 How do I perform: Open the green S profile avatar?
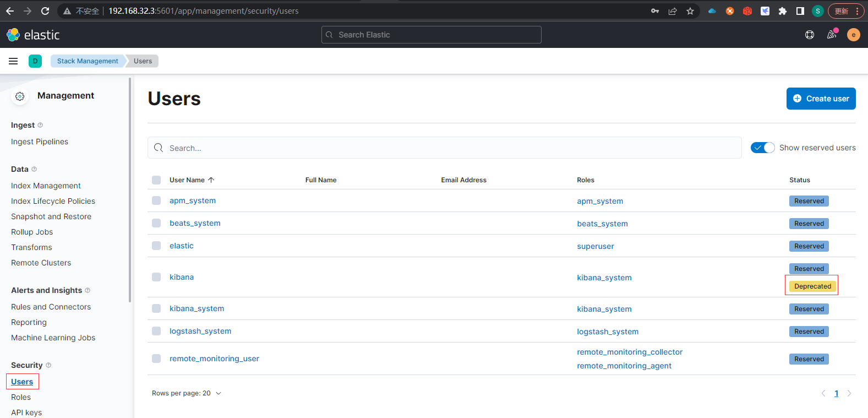click(818, 11)
